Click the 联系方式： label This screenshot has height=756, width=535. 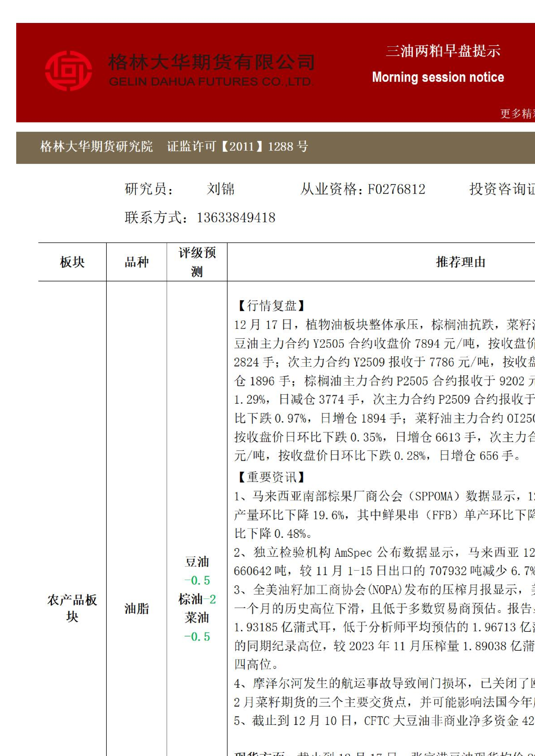(x=156, y=218)
